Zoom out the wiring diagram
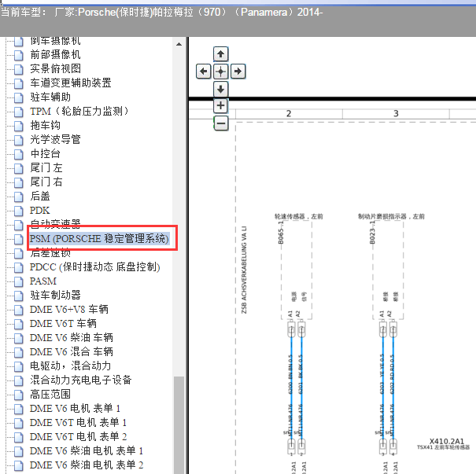 [x=221, y=123]
